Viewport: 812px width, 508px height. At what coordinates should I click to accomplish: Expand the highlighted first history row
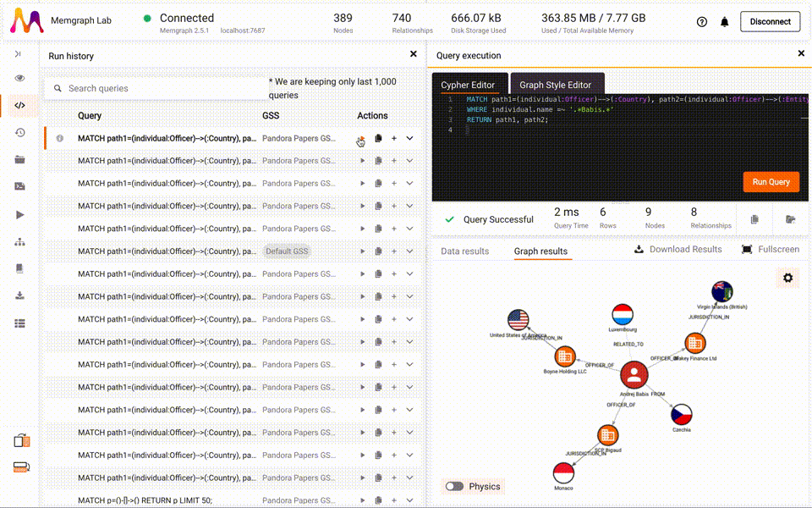coord(409,138)
